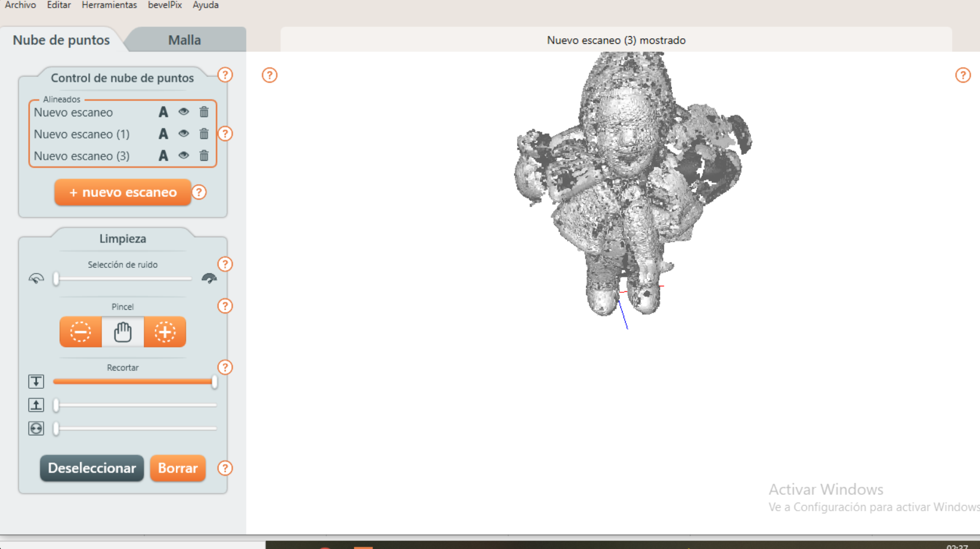
Task: Open help for Selección de ruido
Action: [225, 264]
